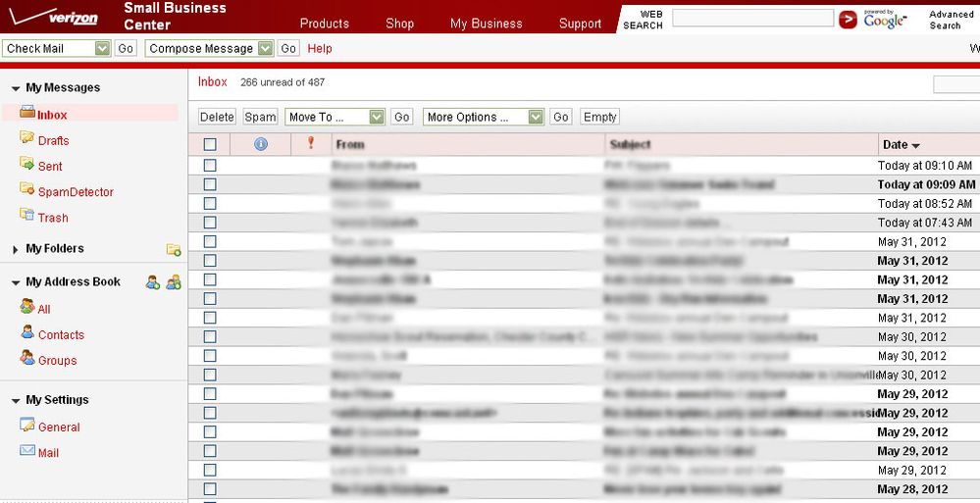980x503 pixels.
Task: Check the first May 31, 2012 message
Action: pos(210,241)
